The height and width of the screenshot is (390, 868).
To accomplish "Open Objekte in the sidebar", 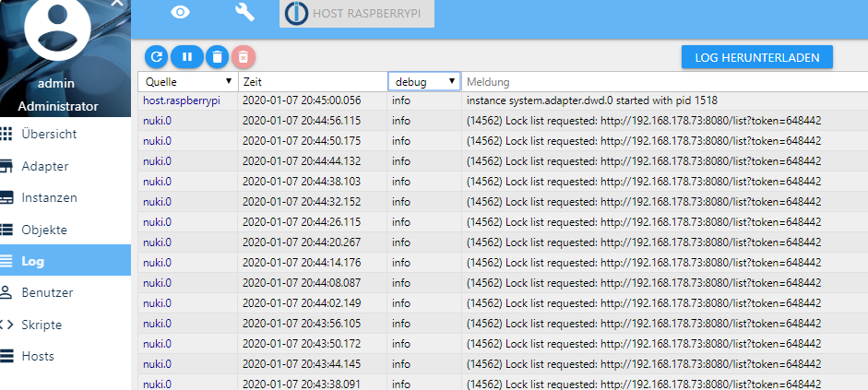I will click(65, 230).
